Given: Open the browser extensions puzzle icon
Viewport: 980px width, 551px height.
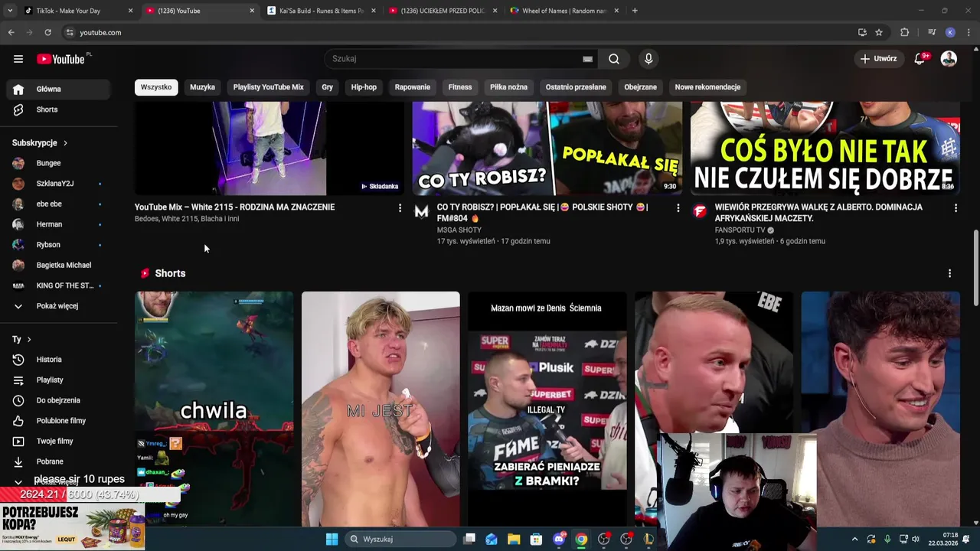Looking at the screenshot, I should tap(904, 32).
